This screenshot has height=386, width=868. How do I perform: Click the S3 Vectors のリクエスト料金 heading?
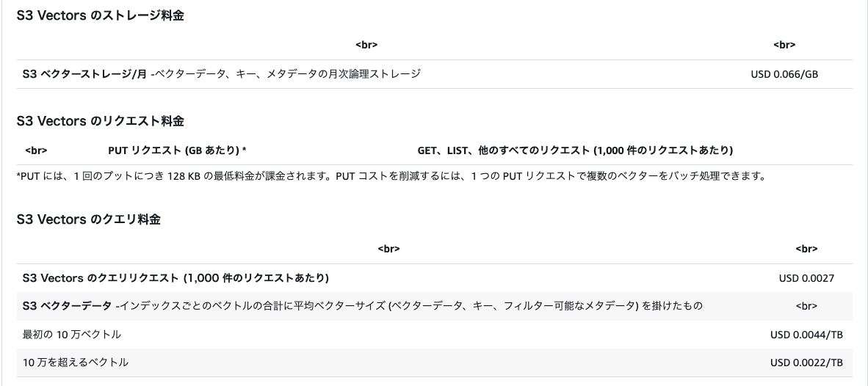(100, 121)
